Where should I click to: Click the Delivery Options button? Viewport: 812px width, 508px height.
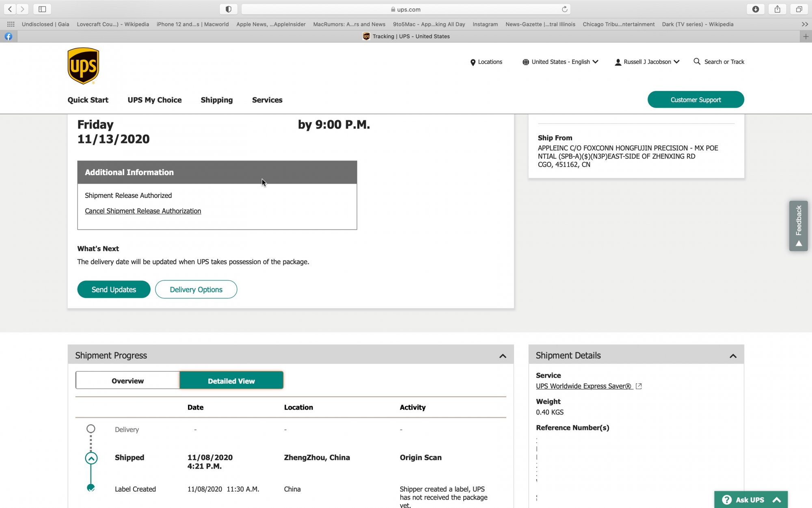(x=196, y=289)
